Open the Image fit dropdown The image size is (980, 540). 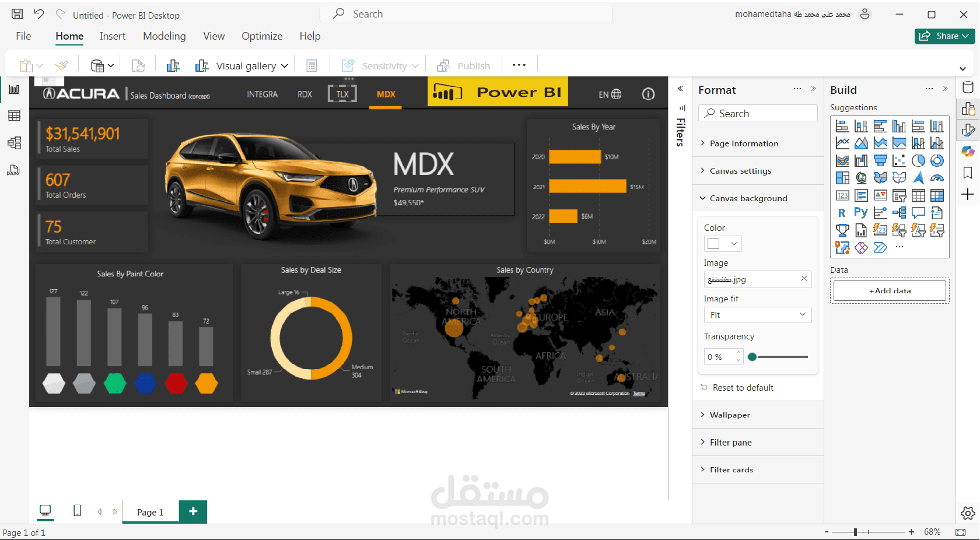[x=758, y=315]
